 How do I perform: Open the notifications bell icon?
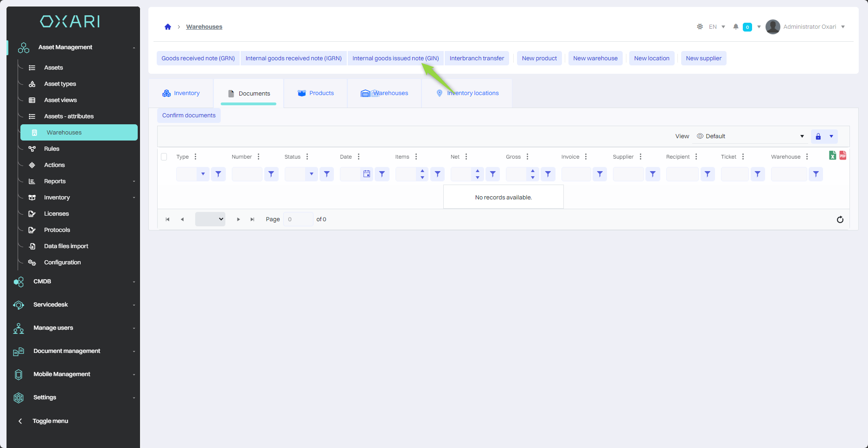click(735, 27)
